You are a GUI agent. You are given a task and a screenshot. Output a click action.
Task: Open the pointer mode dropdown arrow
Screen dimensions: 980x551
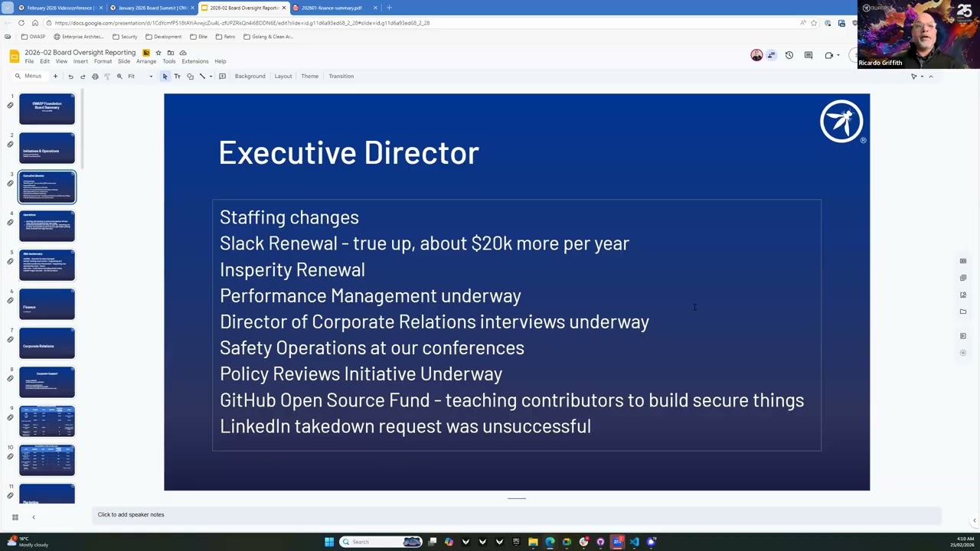(x=923, y=77)
